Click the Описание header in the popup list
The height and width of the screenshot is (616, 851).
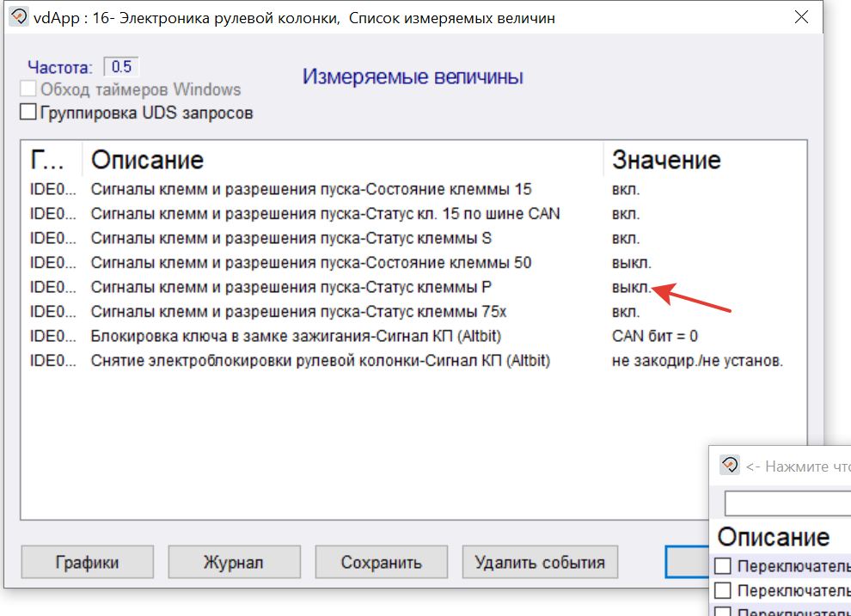click(x=774, y=537)
